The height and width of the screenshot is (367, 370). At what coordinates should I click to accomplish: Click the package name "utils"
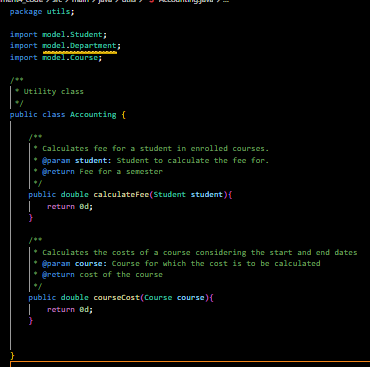[x=58, y=12]
